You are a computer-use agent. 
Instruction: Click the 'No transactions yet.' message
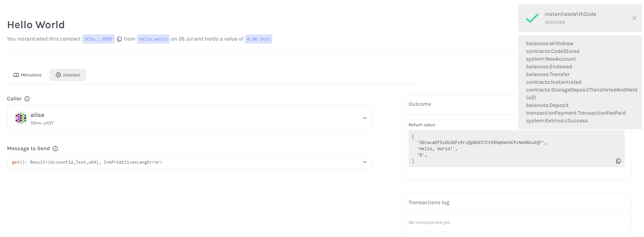coord(430,222)
